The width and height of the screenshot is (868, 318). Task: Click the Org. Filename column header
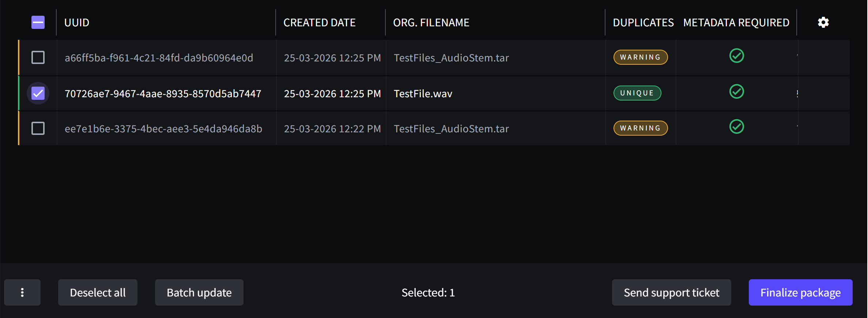pyautogui.click(x=431, y=23)
